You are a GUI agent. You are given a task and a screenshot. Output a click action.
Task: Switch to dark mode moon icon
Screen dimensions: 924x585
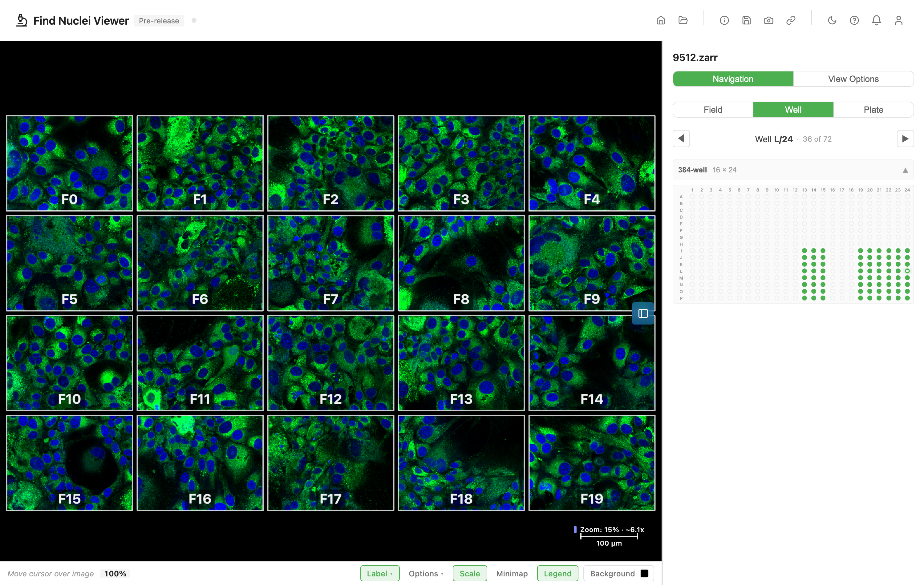[832, 20]
